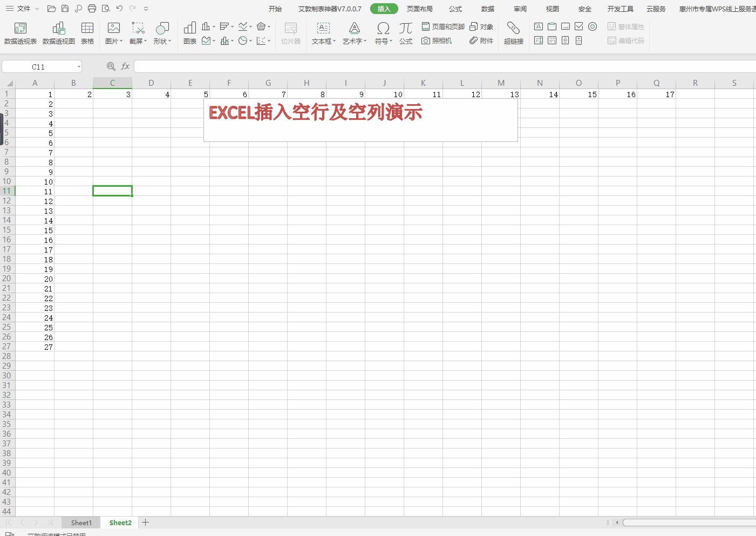Insert a spin button form control
This screenshot has height=536, width=756.
579,40
